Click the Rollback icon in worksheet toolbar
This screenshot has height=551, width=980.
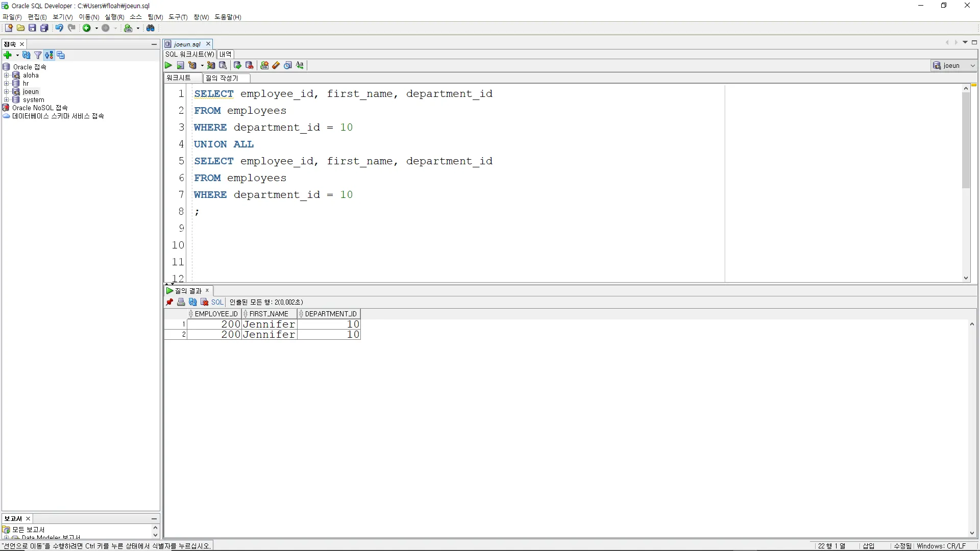249,65
